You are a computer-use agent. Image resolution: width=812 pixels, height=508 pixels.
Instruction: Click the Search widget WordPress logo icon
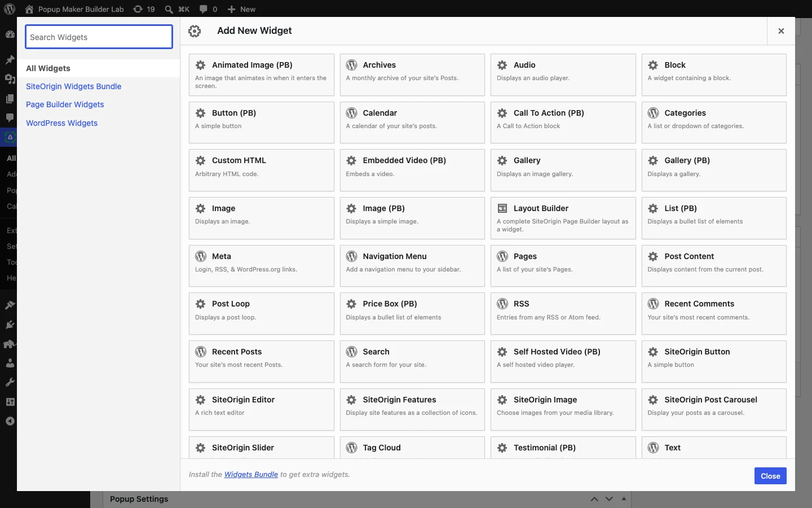(x=351, y=352)
